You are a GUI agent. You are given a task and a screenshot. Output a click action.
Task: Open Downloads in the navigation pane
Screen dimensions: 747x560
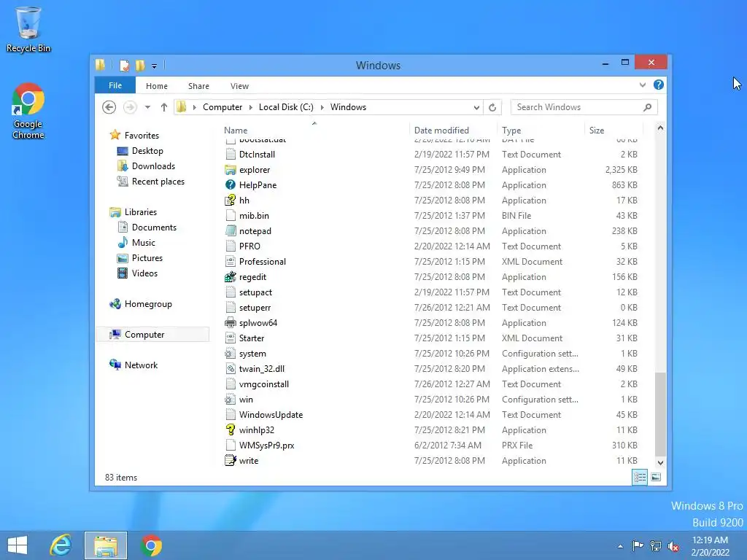153,166
